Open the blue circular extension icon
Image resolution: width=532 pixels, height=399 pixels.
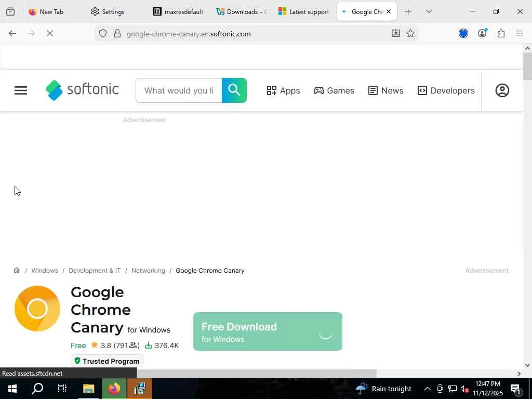click(x=463, y=33)
